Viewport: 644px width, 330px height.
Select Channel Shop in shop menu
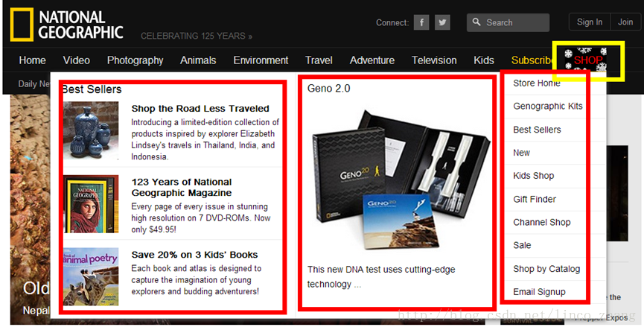pos(542,222)
